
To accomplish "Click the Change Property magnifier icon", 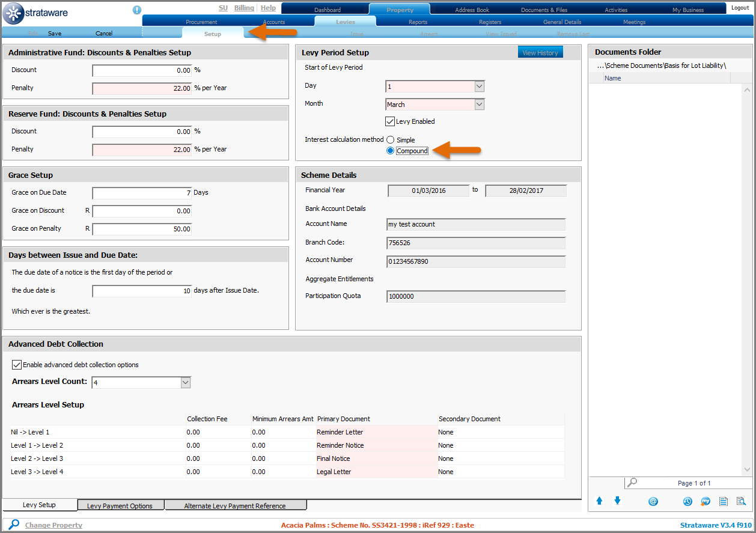I will 13,525.
